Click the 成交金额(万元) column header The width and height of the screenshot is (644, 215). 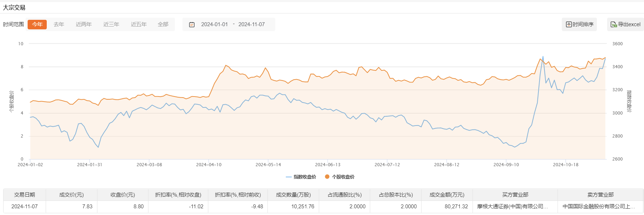pos(447,195)
